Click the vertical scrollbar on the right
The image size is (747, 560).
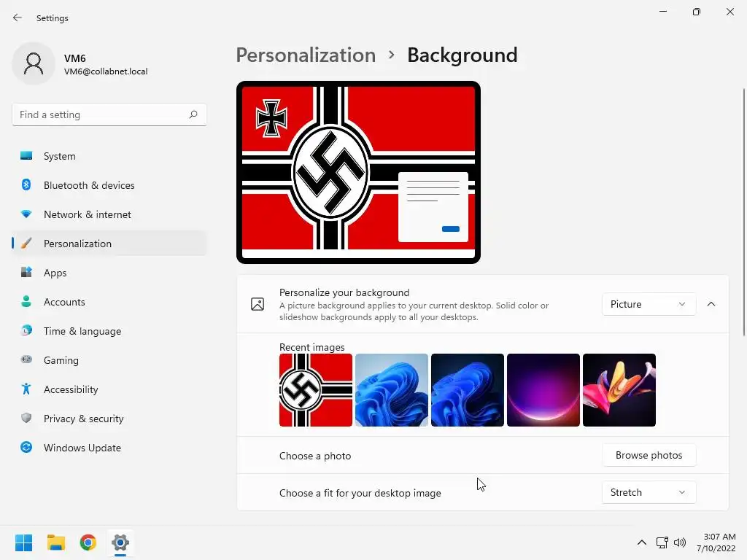pyautogui.click(x=743, y=212)
